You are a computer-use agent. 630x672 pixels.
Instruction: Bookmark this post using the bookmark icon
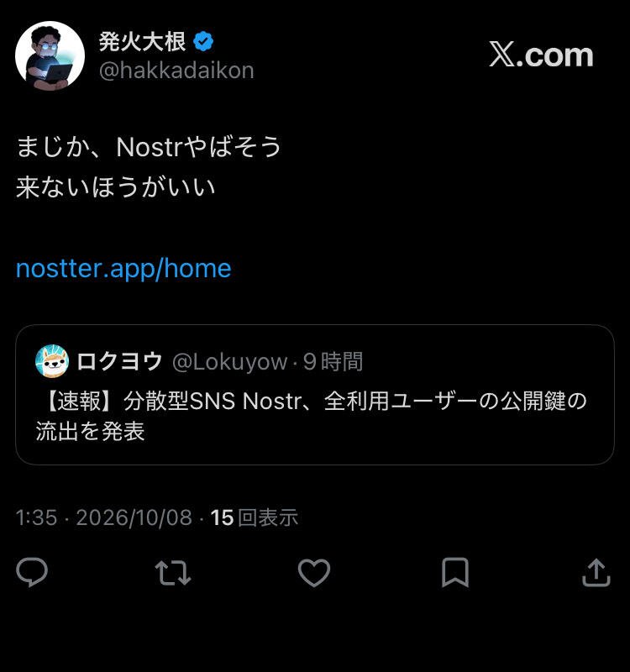click(455, 573)
